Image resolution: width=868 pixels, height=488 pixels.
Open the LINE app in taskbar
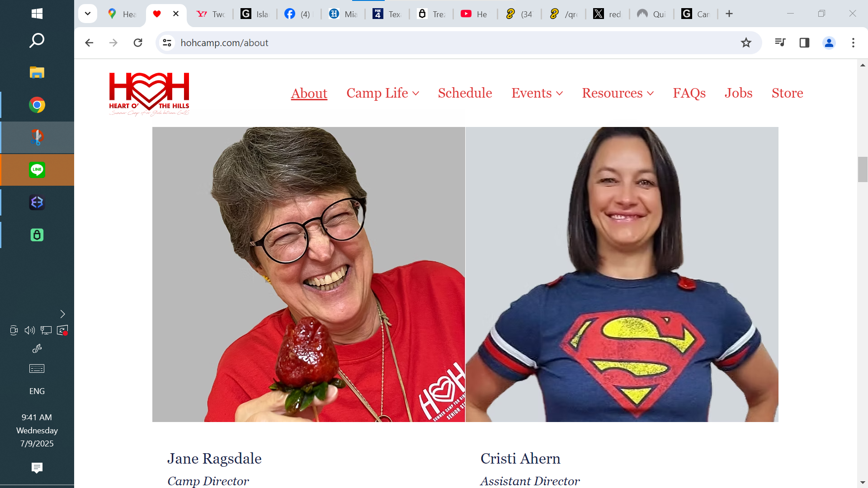(37, 170)
